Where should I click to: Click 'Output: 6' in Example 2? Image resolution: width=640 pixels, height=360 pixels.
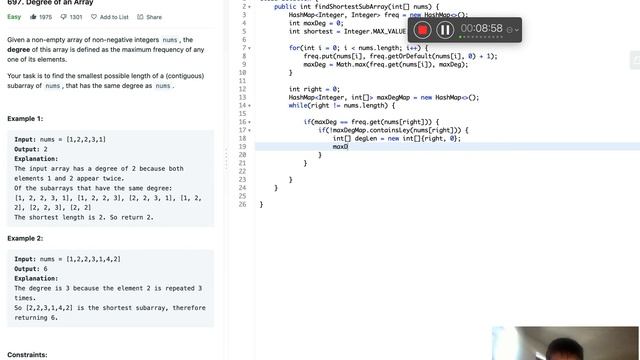[x=31, y=269]
